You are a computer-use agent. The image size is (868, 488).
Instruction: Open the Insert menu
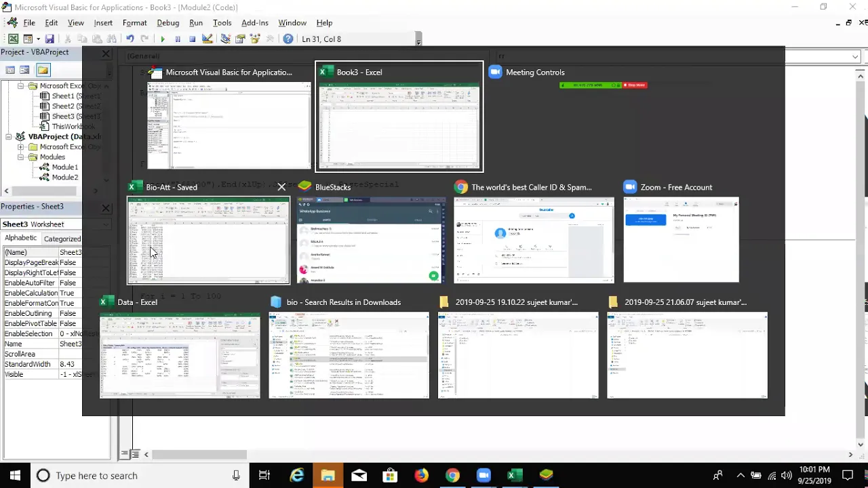coord(103,23)
